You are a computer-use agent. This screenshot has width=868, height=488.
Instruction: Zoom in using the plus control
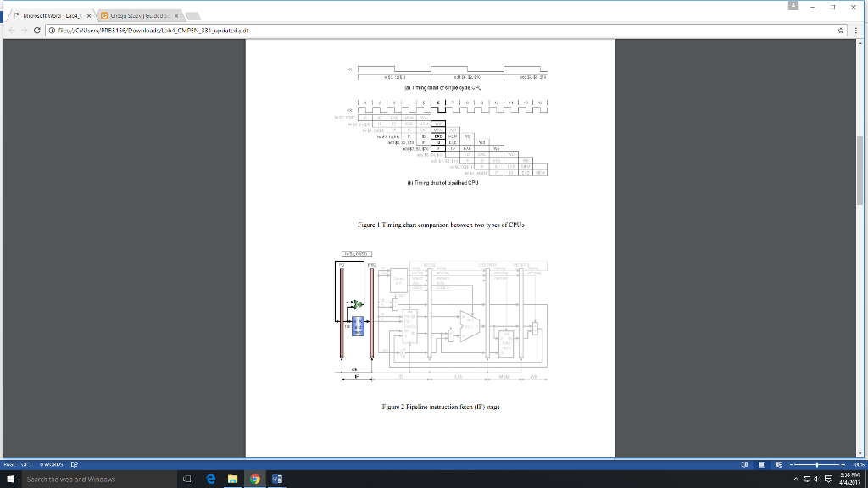click(843, 464)
